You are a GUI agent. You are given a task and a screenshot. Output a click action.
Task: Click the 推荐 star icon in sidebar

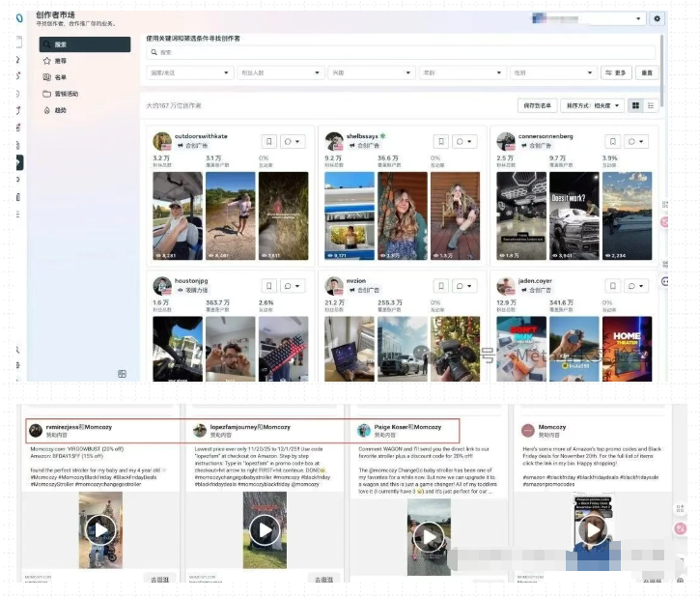coord(46,61)
